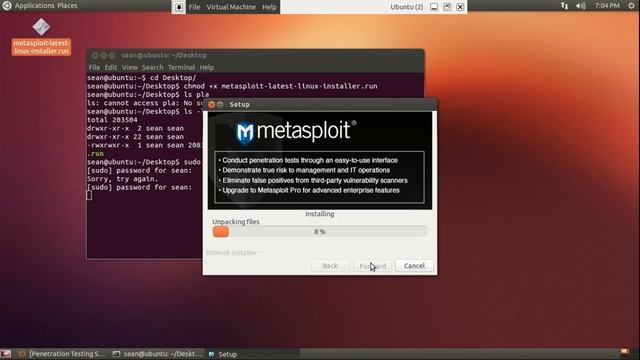
Task: Click the unpacking files progress bar
Action: click(320, 232)
